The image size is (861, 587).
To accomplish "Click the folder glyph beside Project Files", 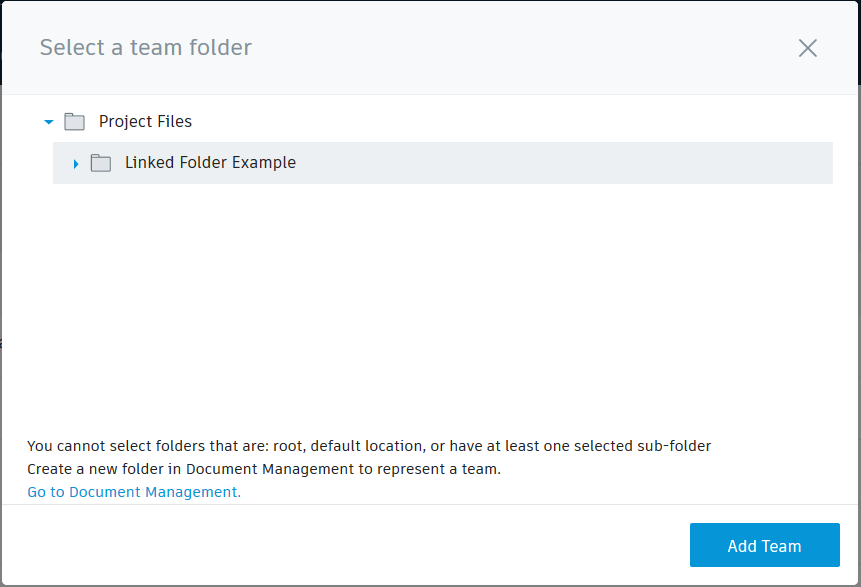I will tap(74, 121).
